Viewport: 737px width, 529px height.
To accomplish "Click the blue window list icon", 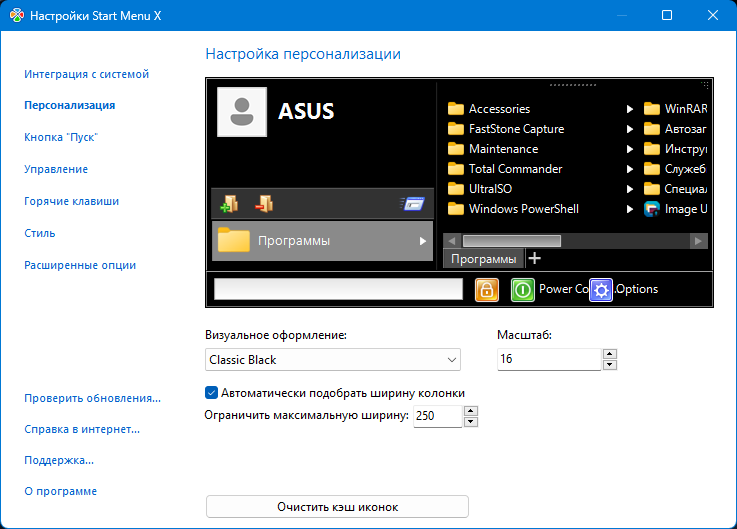I will [x=413, y=204].
